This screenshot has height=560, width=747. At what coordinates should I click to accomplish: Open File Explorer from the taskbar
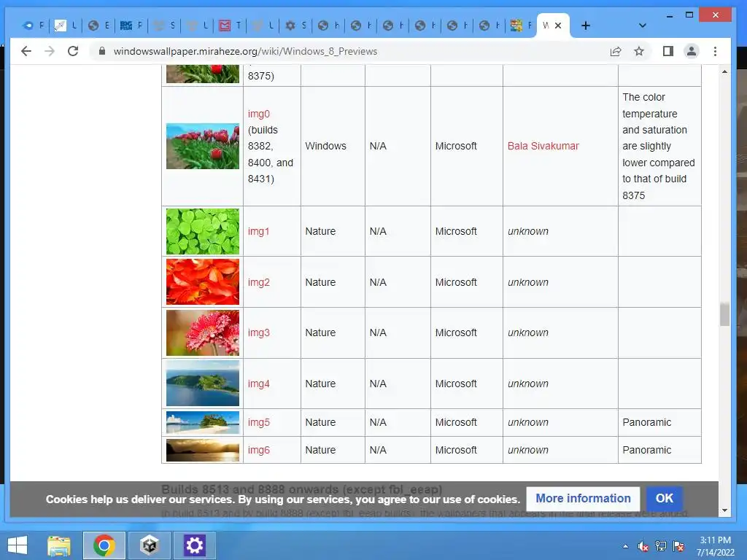(x=58, y=545)
